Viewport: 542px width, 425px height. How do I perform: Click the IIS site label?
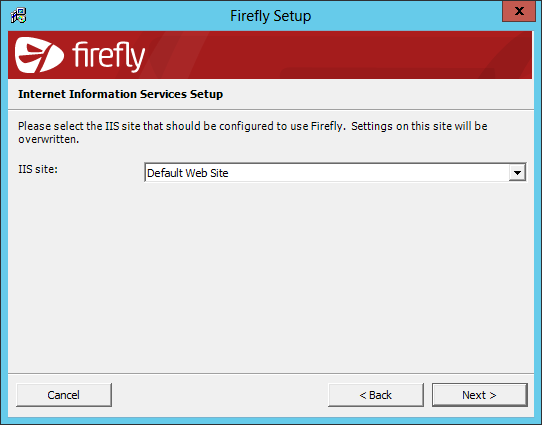[x=38, y=169]
